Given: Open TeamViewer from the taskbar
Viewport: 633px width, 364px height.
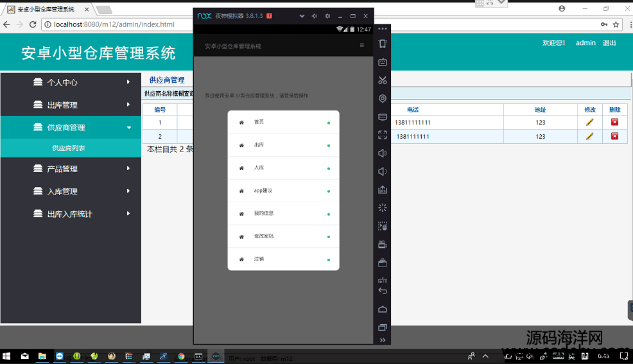Looking at the screenshot, I should [x=59, y=356].
